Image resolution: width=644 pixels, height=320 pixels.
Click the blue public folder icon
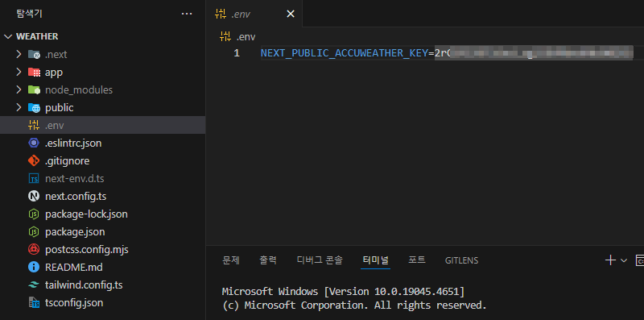click(34, 108)
